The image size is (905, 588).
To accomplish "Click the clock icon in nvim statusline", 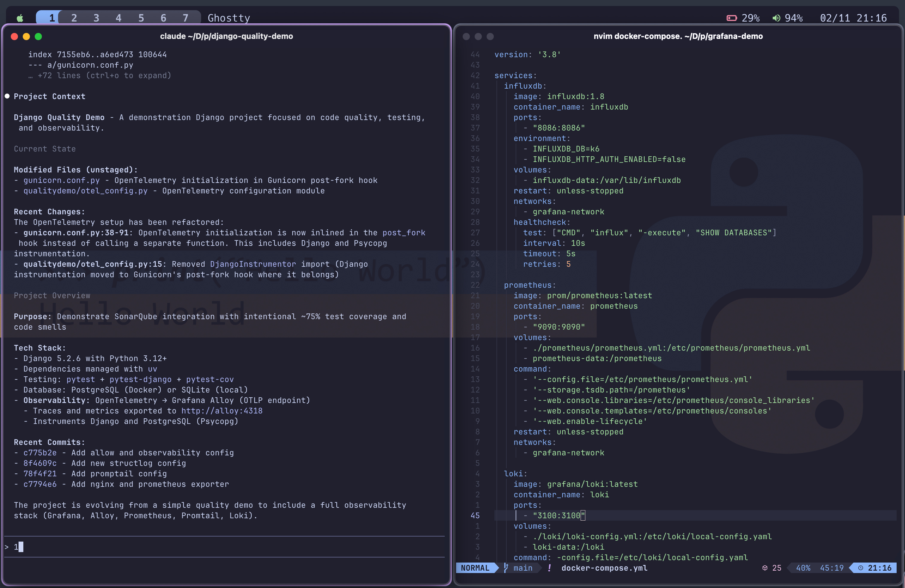I will pyautogui.click(x=860, y=567).
